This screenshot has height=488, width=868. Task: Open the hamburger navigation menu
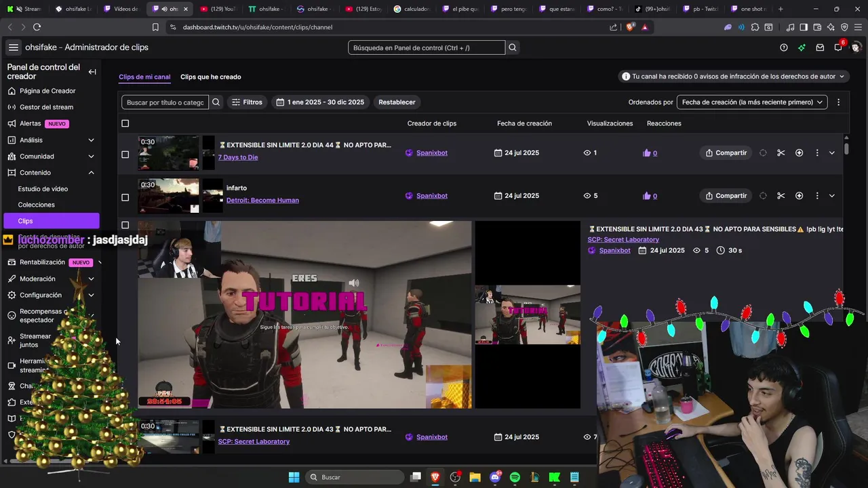click(13, 47)
